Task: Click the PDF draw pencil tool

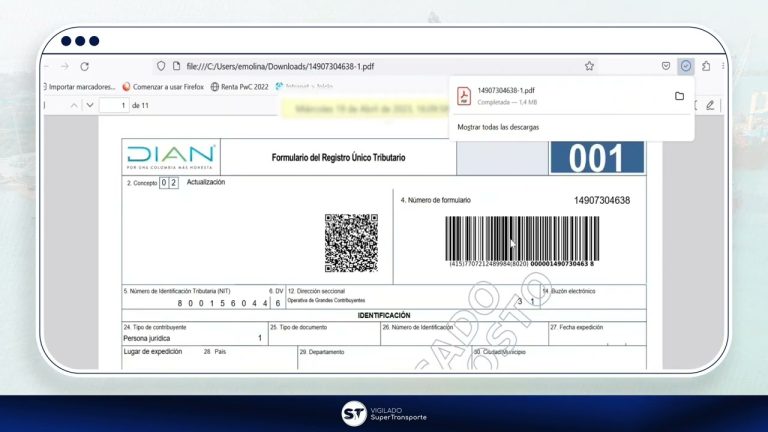Action: pos(710,105)
